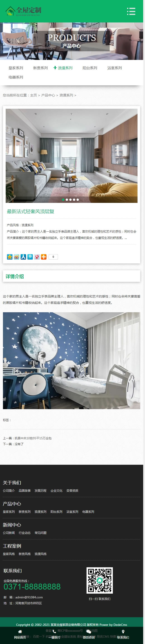Open the 电器系列 category tab
The image size is (145, 644).
click(x=16, y=77)
